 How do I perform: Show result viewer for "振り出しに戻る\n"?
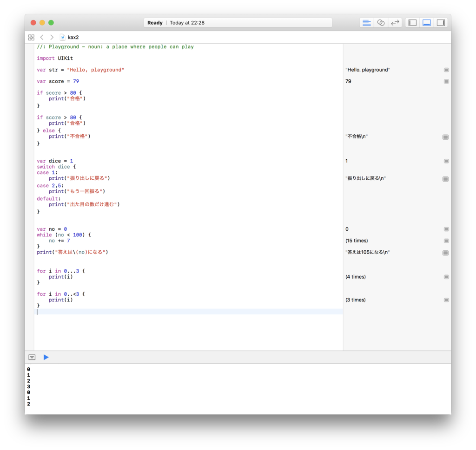pyautogui.click(x=445, y=179)
